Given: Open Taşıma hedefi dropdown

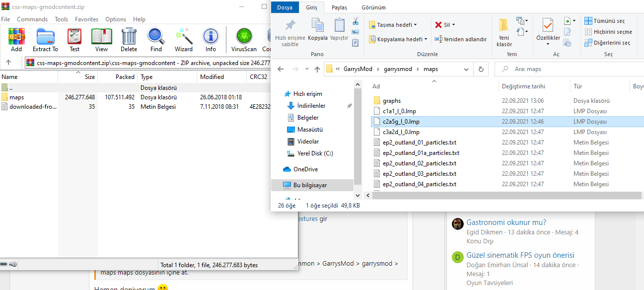Looking at the screenshot, I should tap(393, 24).
